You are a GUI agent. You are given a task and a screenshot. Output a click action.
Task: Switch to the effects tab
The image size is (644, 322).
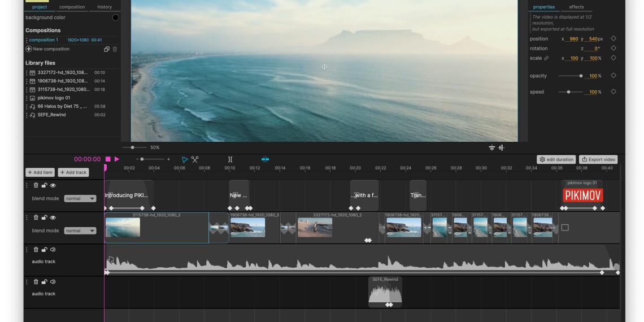[576, 7]
